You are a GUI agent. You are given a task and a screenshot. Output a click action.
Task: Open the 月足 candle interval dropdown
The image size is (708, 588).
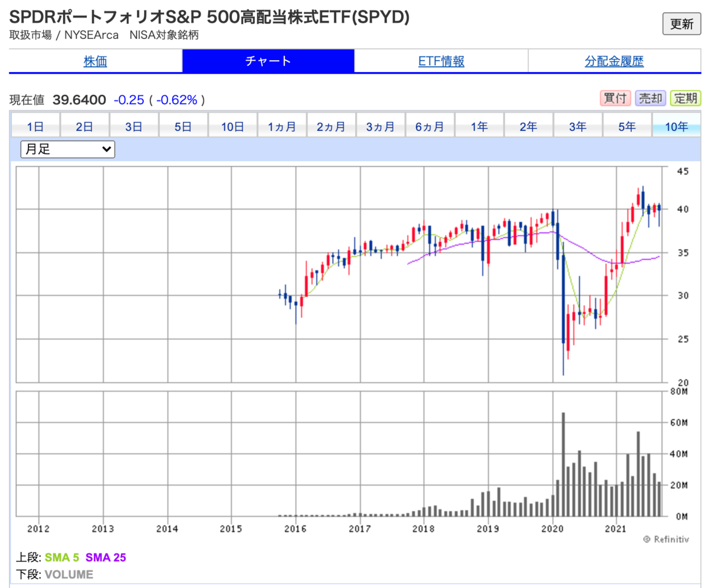[x=68, y=149]
